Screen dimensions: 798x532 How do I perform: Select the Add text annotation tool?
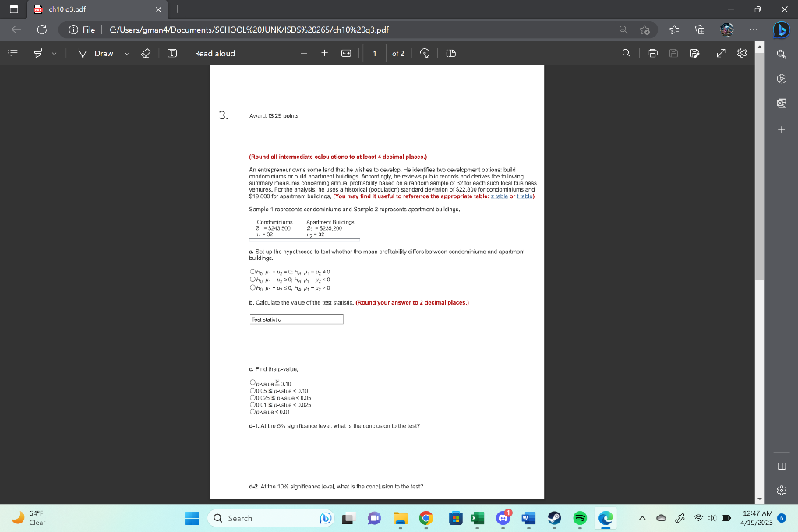[172, 53]
